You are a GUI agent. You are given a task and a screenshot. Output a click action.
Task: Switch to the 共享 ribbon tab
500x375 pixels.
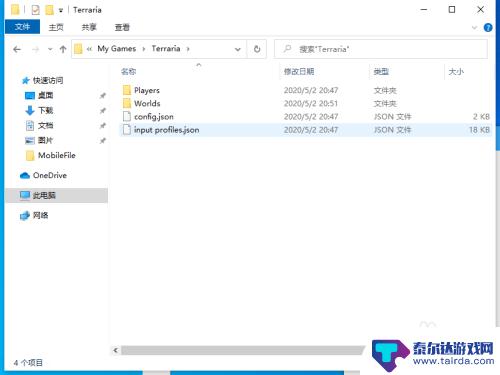[x=89, y=27]
